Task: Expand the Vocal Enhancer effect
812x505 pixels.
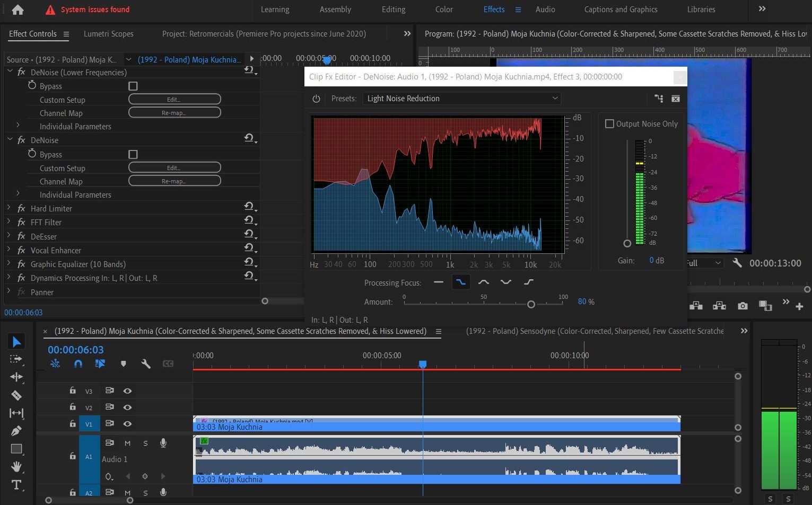Action: tap(8, 249)
